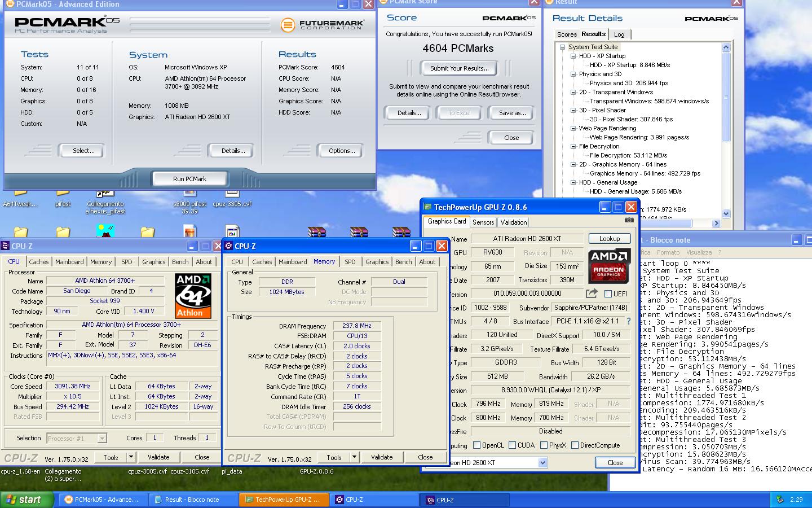Switch to the SPD tab in Memory CPU-Z
The image size is (812, 508).
click(x=350, y=262)
